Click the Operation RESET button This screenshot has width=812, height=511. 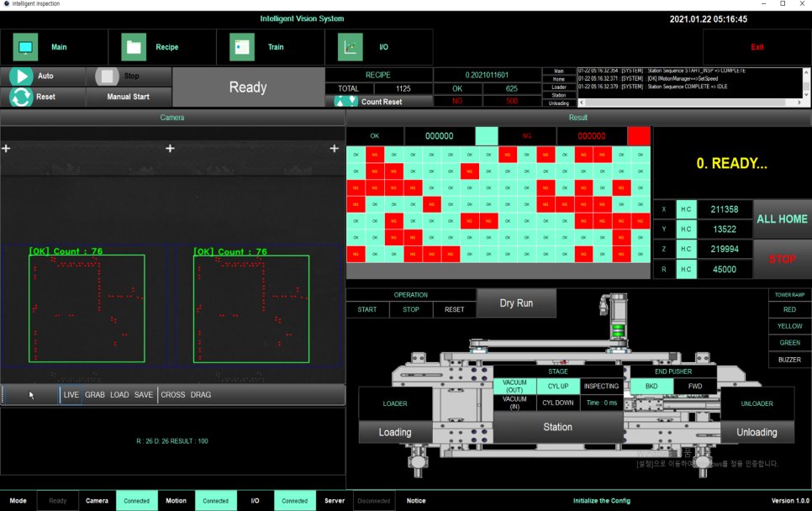pos(454,309)
